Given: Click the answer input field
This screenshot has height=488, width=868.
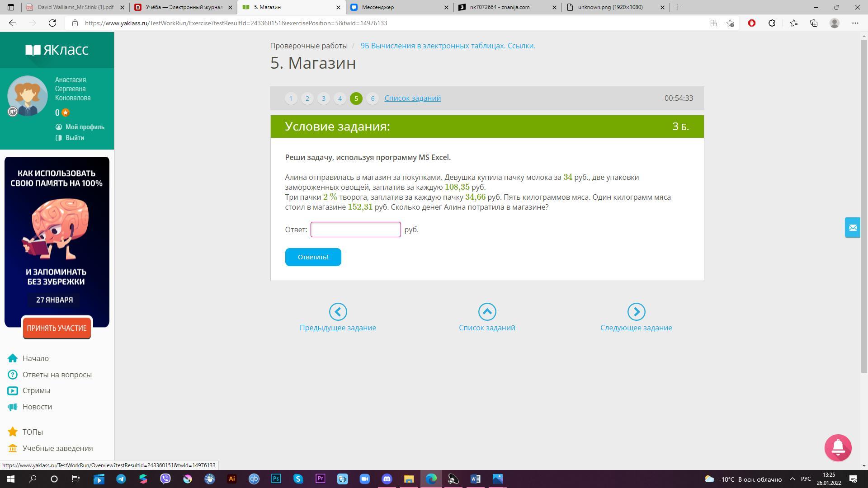Looking at the screenshot, I should [x=355, y=230].
